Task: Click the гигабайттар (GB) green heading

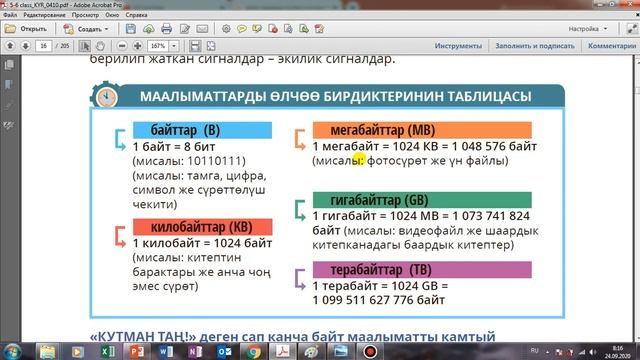Action: [x=422, y=200]
